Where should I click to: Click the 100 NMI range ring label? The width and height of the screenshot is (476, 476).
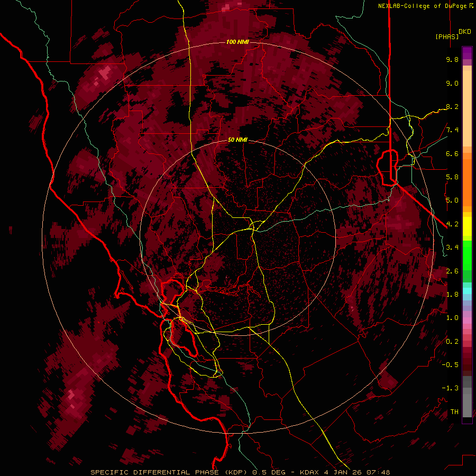237,42
